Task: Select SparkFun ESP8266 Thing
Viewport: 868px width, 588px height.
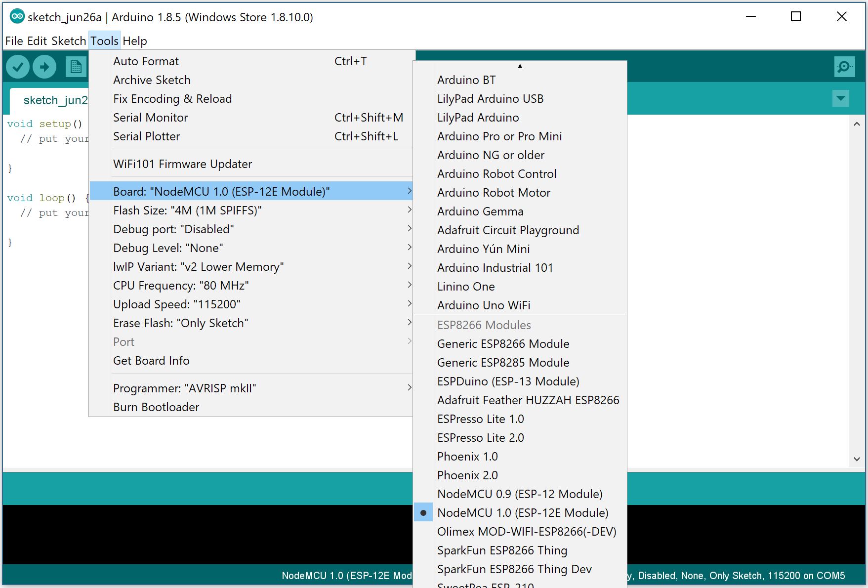Action: [x=520, y=550]
